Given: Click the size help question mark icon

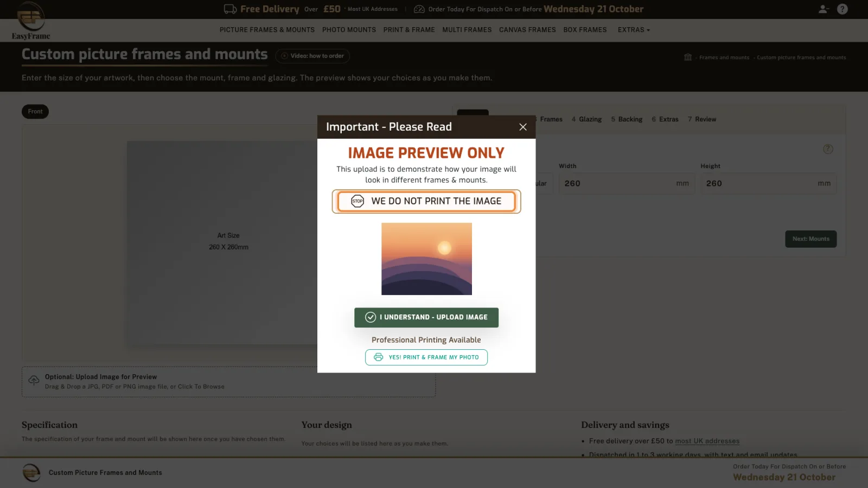Looking at the screenshot, I should tap(828, 149).
